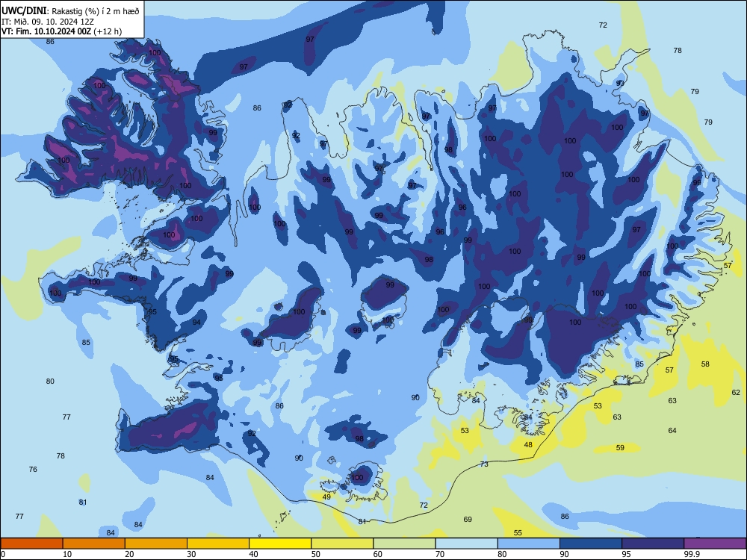Image resolution: width=747 pixels, height=560 pixels.
Task: Click the UWC/DINI Rakastig title line
Action: pos(70,10)
